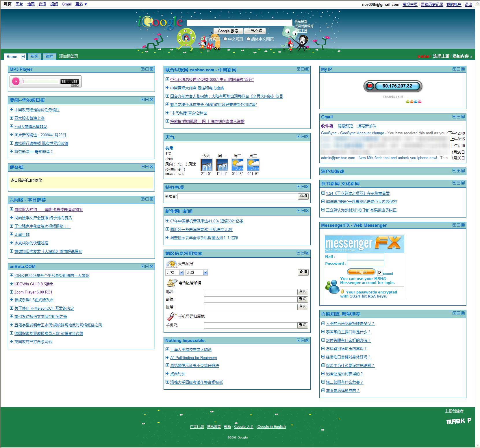This screenshot has height=448, width=480.
Task: Minimize the MessengerFX gadget
Action: pos(459,225)
